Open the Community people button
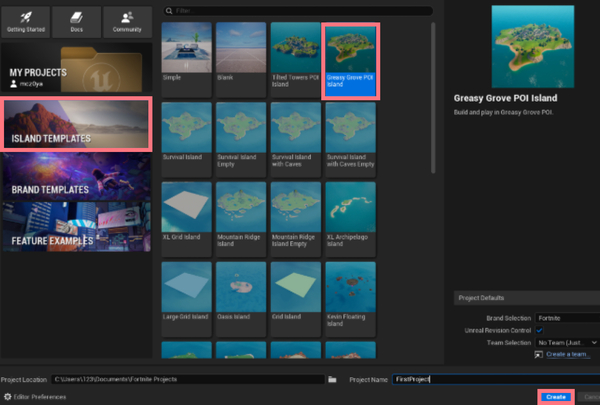The width and height of the screenshot is (600, 405). (127, 22)
